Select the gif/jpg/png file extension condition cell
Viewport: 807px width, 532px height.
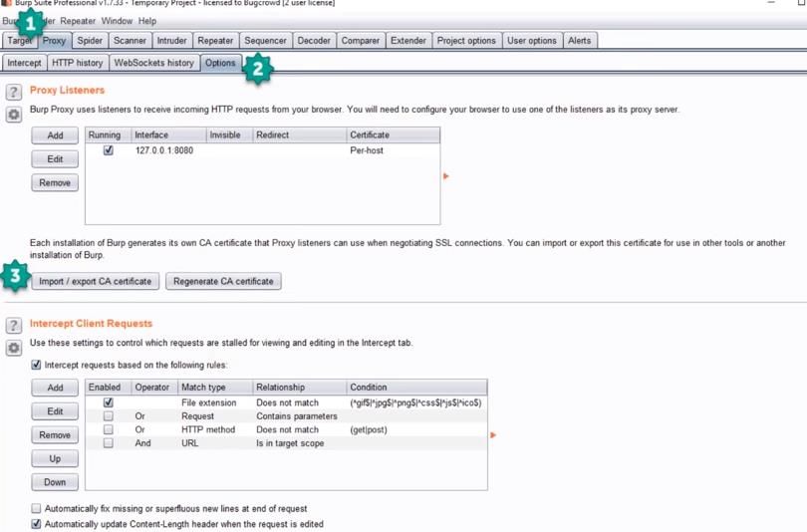(415, 402)
